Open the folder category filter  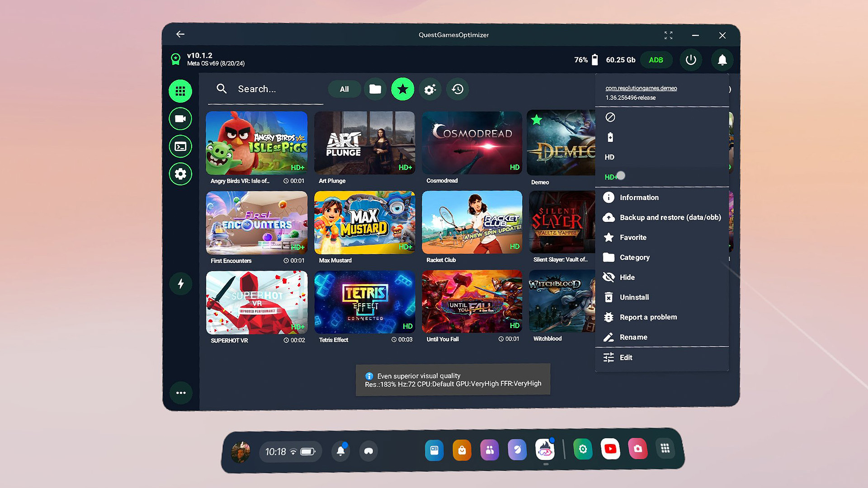(x=375, y=89)
